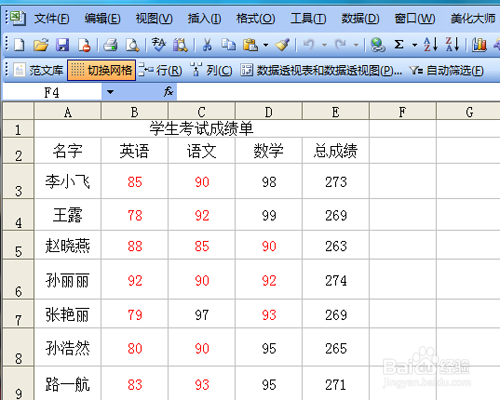Click the Undo arrow icon
Screen dimensions: 500x400
click(309, 44)
